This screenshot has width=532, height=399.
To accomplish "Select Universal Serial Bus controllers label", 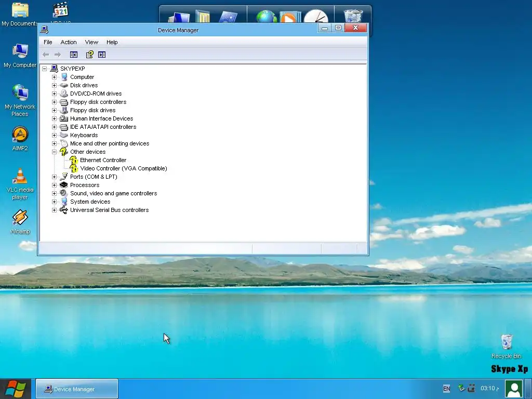I will click(110, 210).
